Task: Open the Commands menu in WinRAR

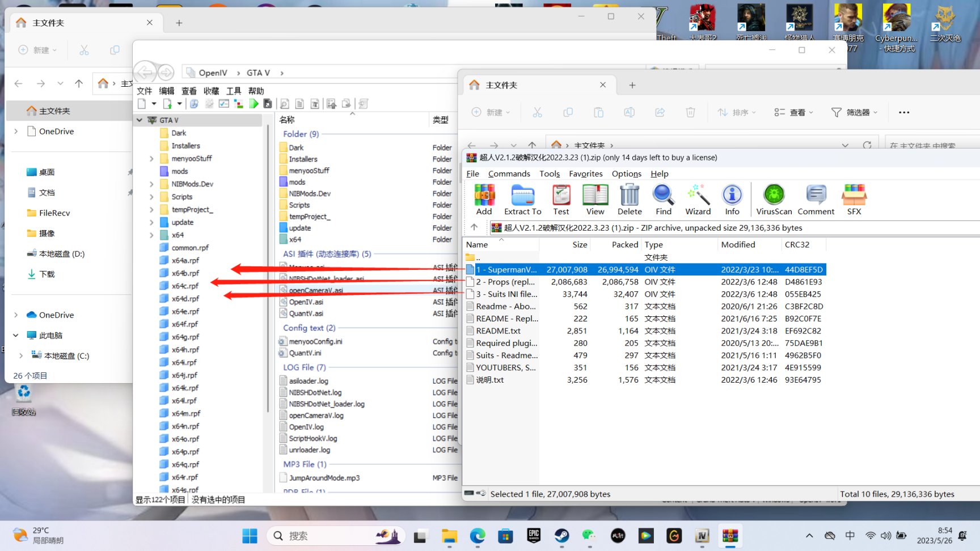Action: click(509, 173)
